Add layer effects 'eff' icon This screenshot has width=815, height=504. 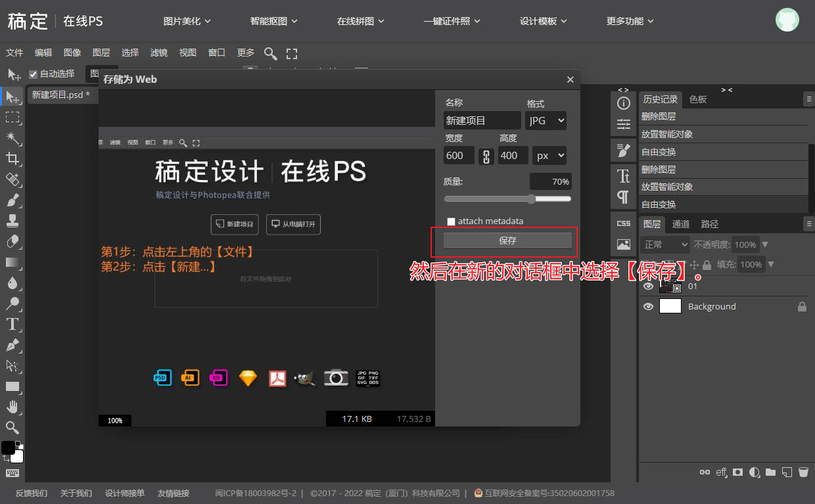721,472
